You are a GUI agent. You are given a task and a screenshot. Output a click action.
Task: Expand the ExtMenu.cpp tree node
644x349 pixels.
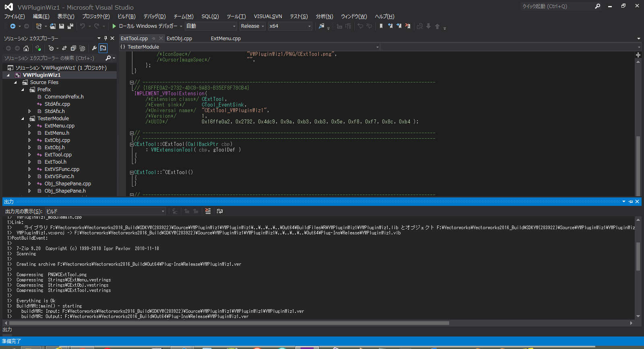pos(29,126)
